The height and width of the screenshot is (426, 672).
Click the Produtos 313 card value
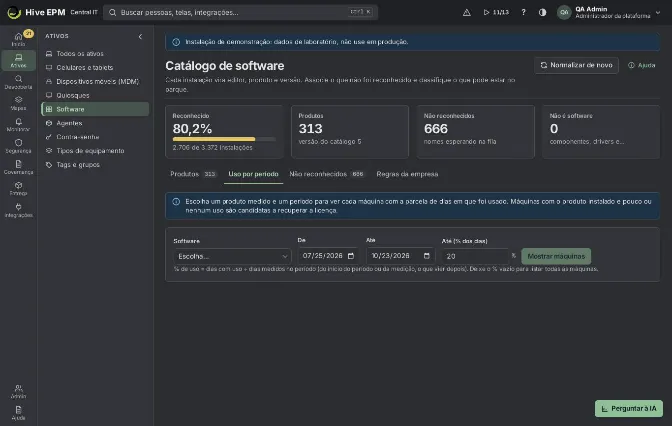(x=310, y=129)
